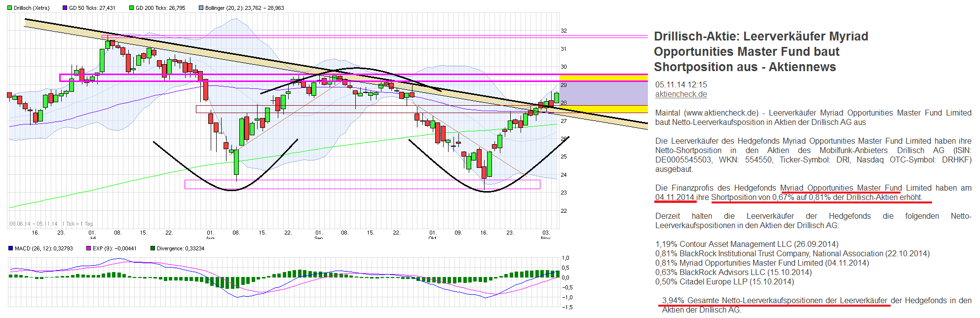Viewport: 980px width, 318px height.
Task: Click the MACD axis label -1,5
Action: 567,307
